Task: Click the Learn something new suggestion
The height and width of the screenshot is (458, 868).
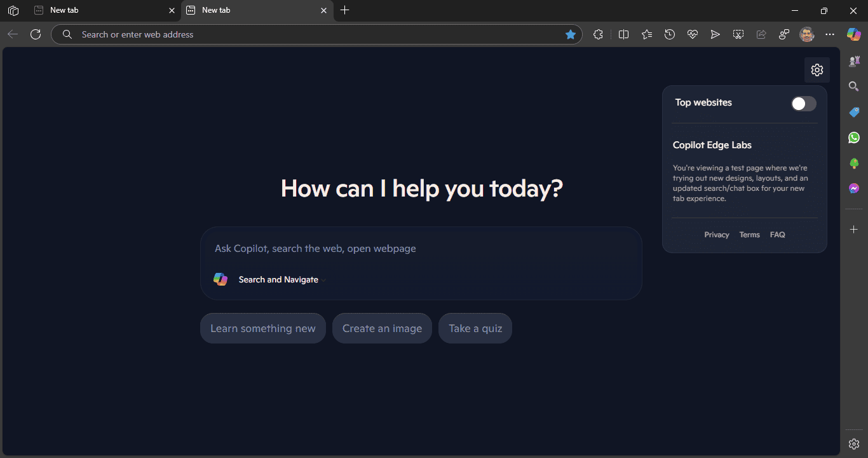Action: point(263,328)
